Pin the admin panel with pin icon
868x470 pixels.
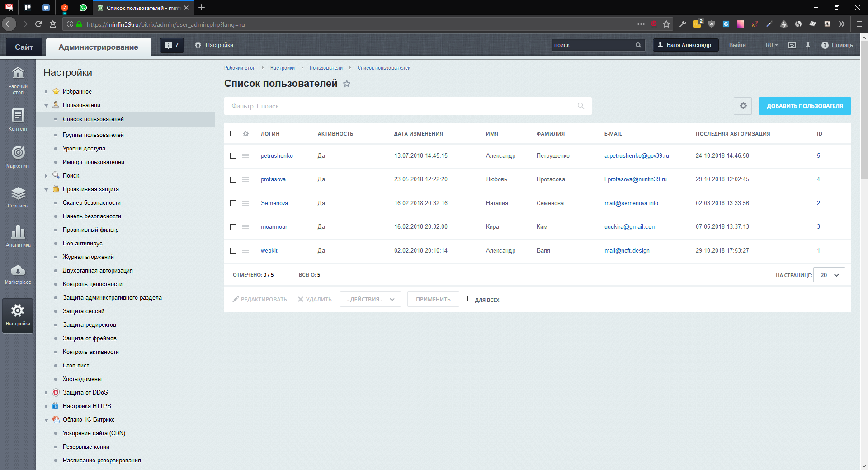pos(808,45)
